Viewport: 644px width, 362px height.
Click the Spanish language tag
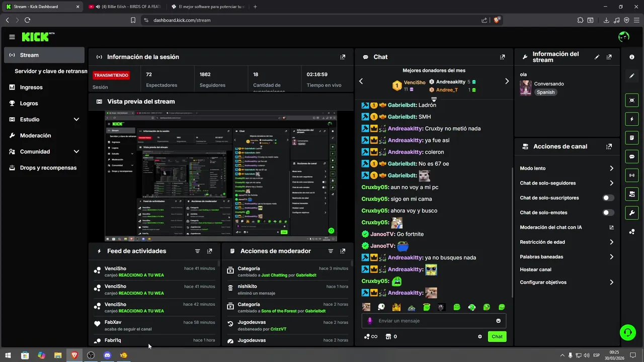(545, 93)
